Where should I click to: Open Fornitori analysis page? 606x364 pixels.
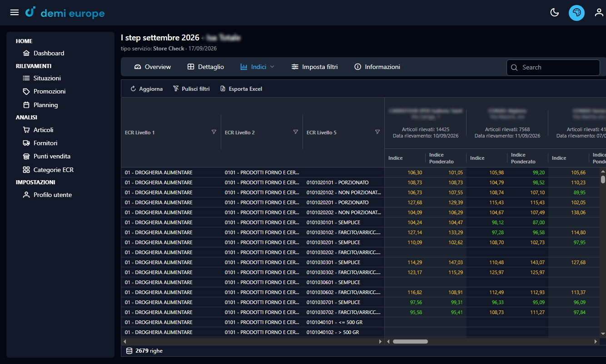coord(40,143)
